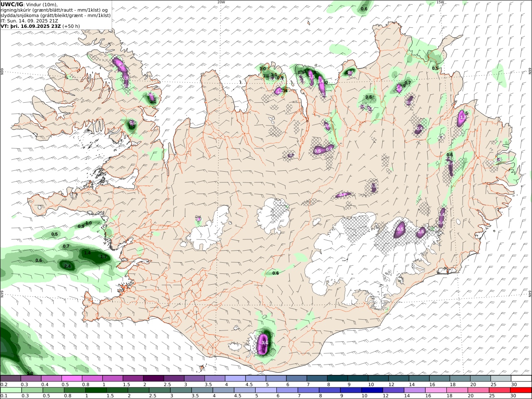The height and width of the screenshot is (399, 532).
Task: Click the bright pink 0.5 snow scale swatch
Action: coord(71,379)
